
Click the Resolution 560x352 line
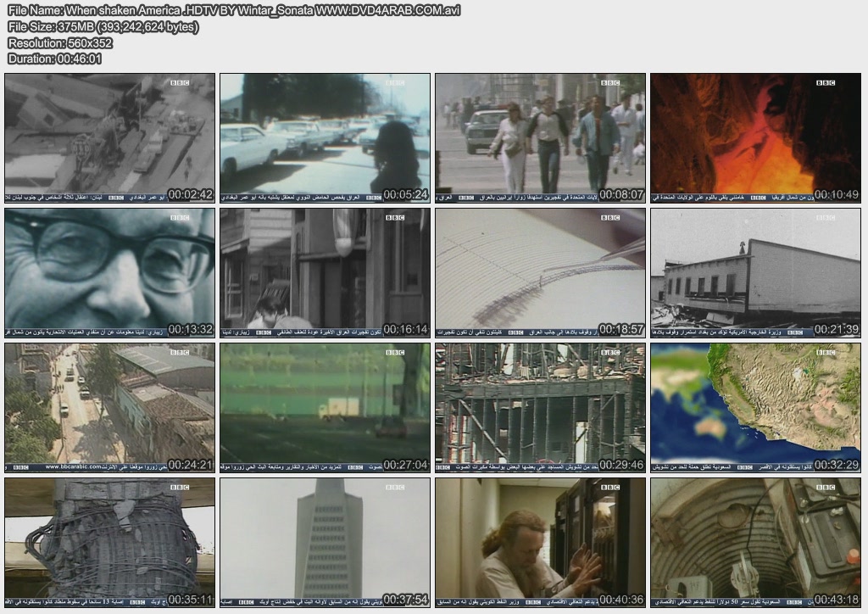(x=59, y=43)
